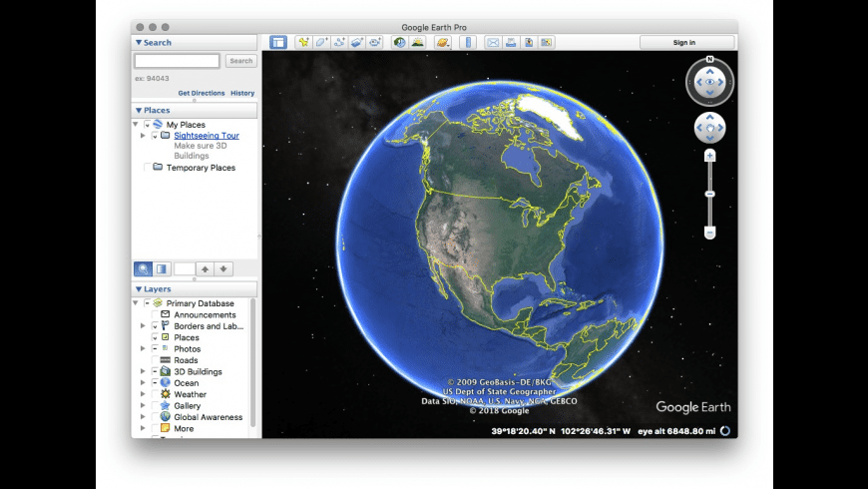Screen dimensions: 868x489
Task: Click the Search button
Action: pyautogui.click(x=240, y=61)
